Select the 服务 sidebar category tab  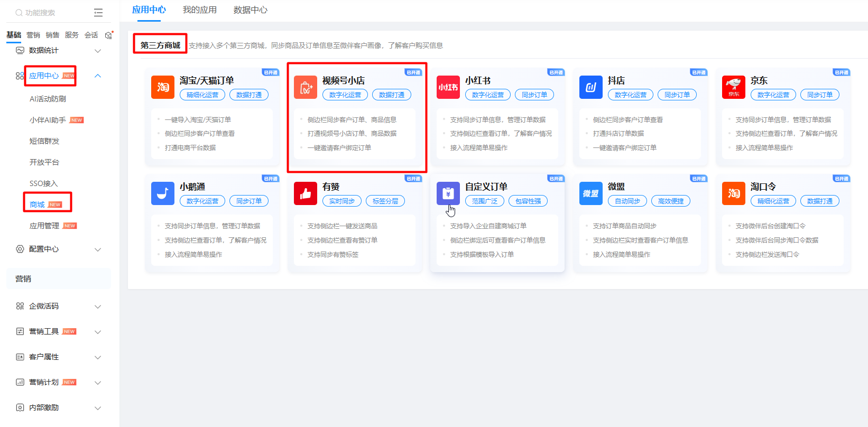72,35
